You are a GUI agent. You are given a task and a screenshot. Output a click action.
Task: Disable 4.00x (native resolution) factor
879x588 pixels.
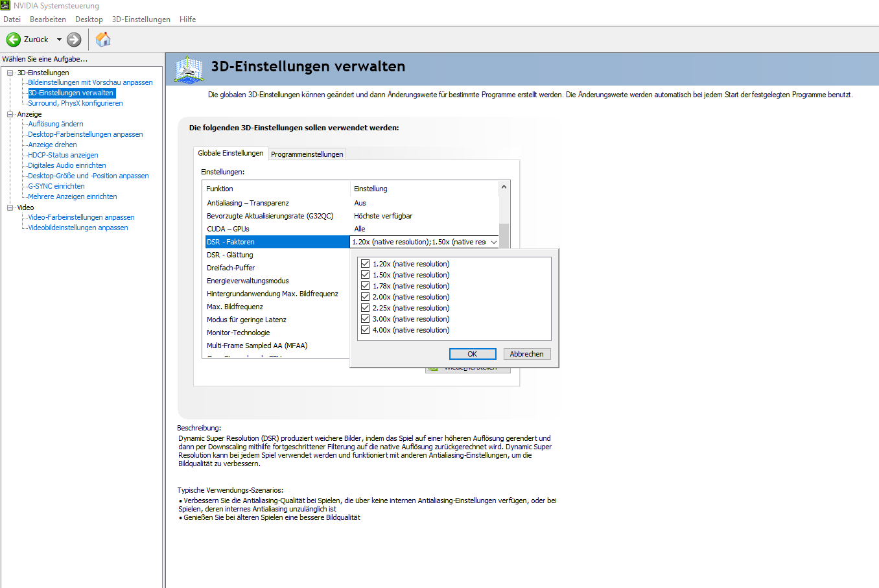click(366, 330)
